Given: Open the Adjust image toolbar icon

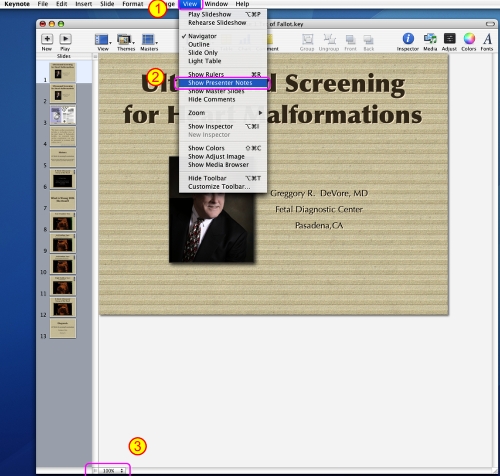Looking at the screenshot, I should 449,39.
